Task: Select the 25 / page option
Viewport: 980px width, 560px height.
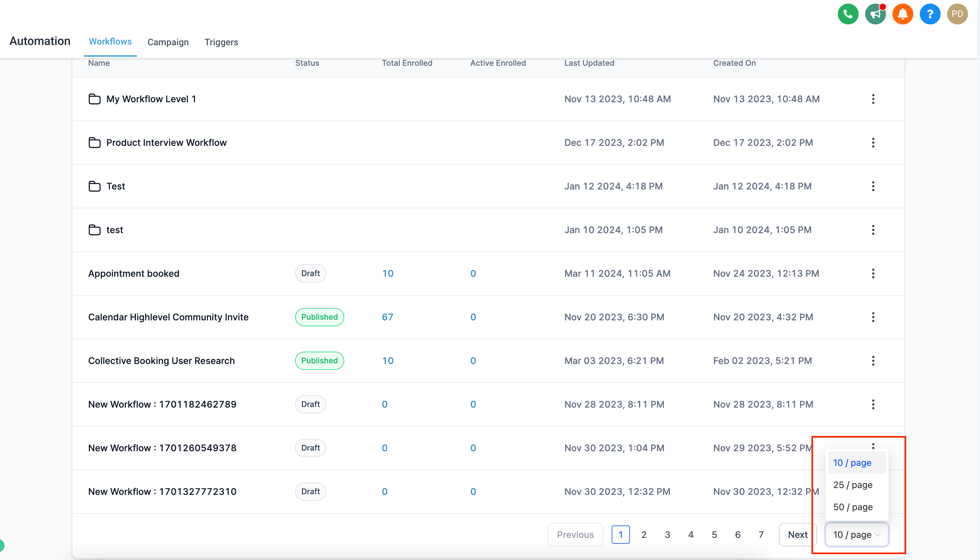Action: point(852,484)
